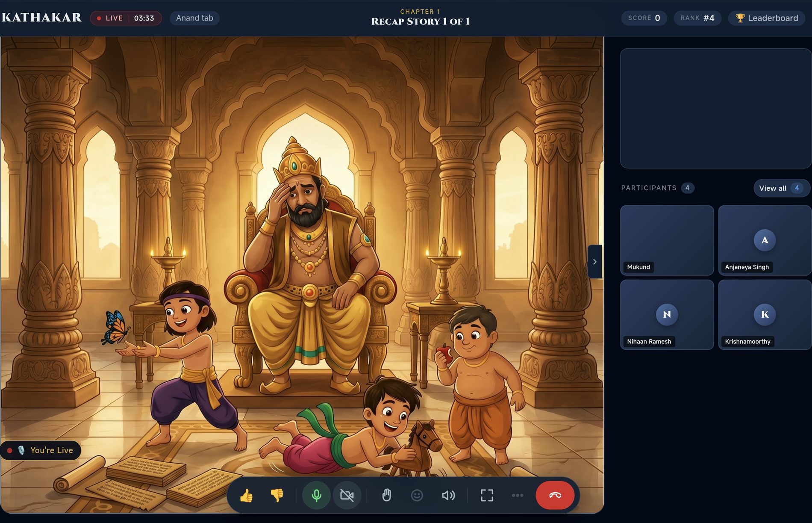Enter fullscreen mode
The height and width of the screenshot is (523, 812).
[x=487, y=495]
